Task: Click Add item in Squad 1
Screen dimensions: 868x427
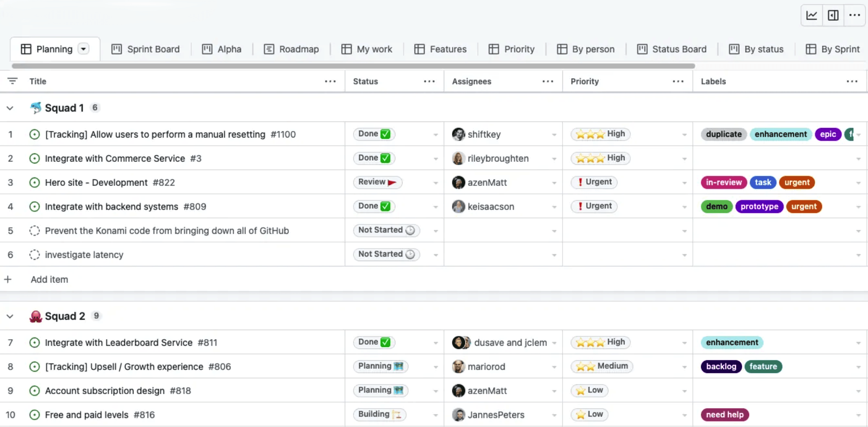Action: tap(49, 279)
